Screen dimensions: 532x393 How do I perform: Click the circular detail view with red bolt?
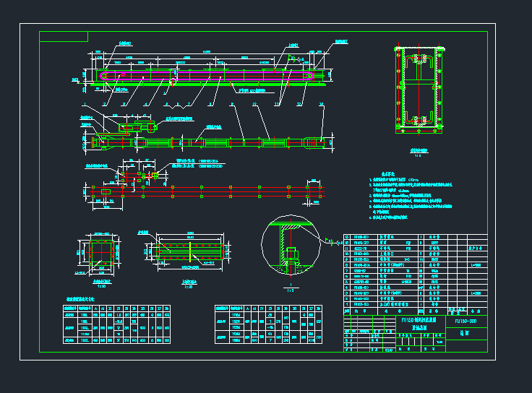pyautogui.click(x=291, y=246)
